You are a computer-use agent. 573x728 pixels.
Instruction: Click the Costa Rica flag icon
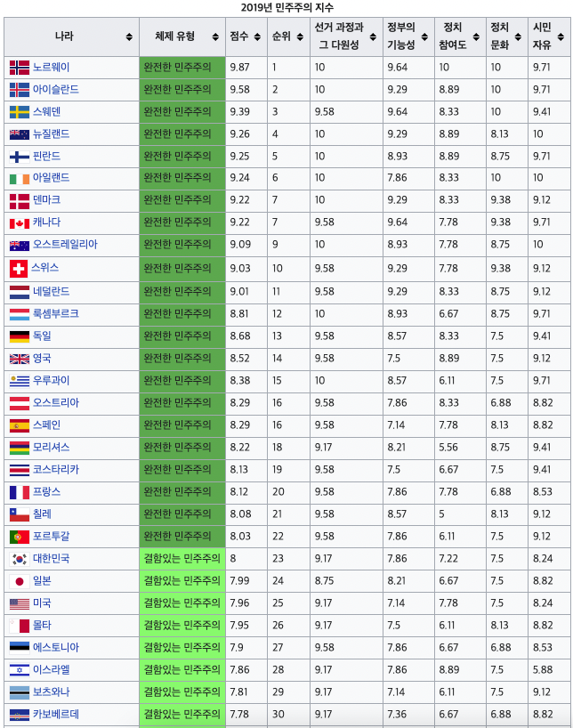click(19, 470)
